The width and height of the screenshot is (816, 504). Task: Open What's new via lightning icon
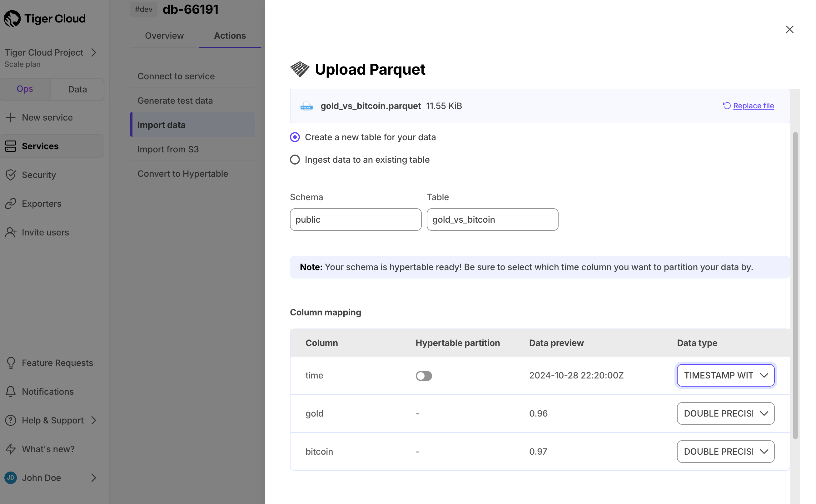point(10,449)
